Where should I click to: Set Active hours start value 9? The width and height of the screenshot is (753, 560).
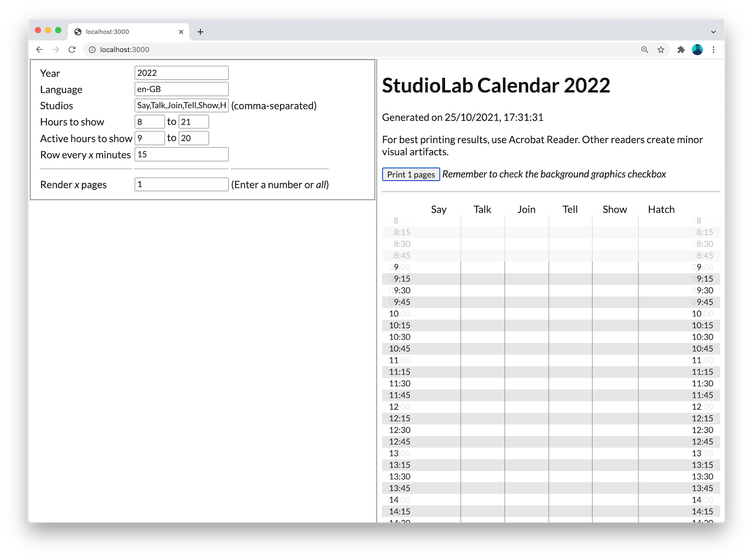(x=150, y=138)
